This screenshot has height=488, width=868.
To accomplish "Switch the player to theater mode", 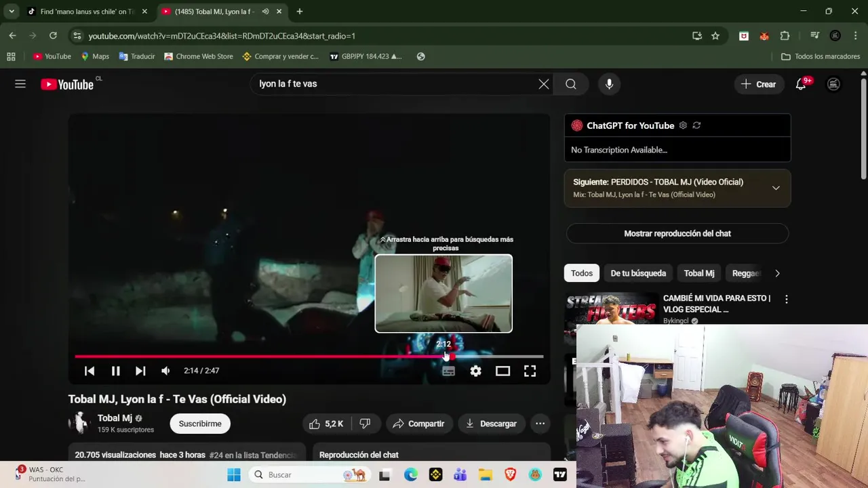I will click(x=502, y=371).
